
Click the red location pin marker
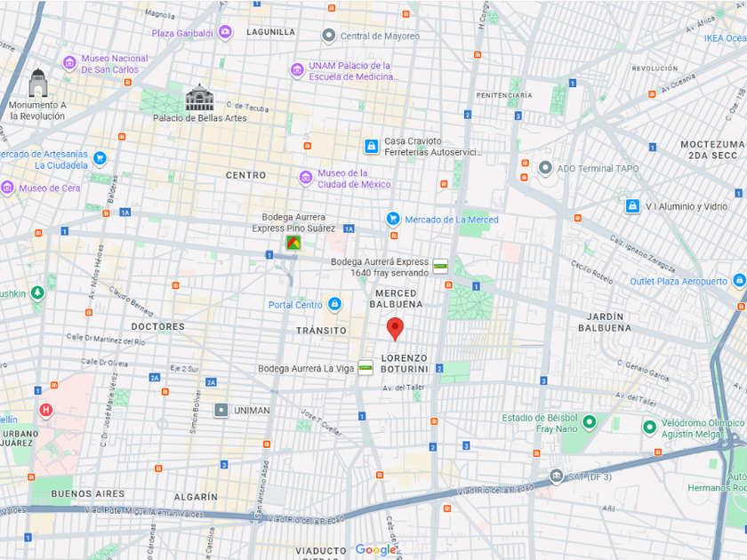point(395,329)
